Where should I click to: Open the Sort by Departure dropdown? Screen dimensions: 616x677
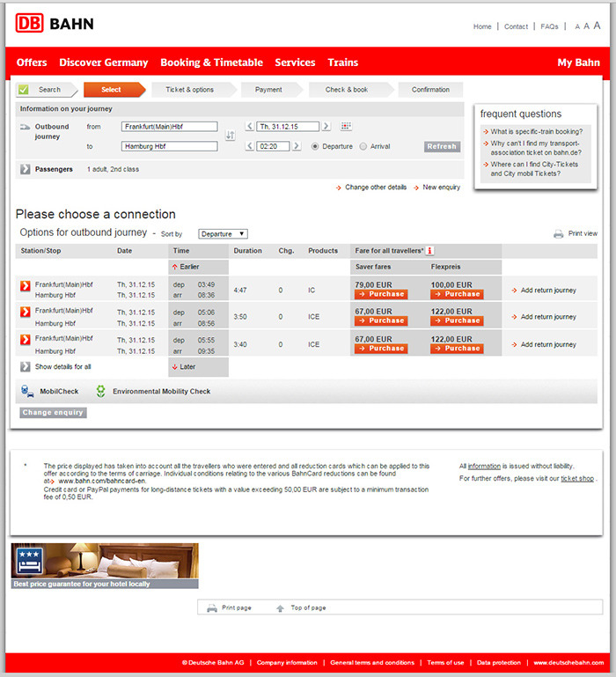pyautogui.click(x=223, y=233)
